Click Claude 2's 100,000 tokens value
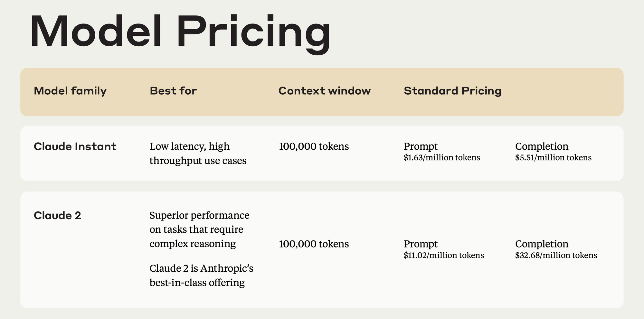This screenshot has height=319, width=644. tap(314, 244)
